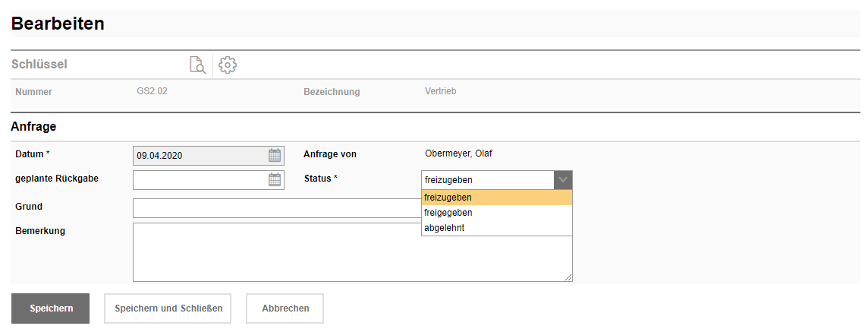This screenshot has height=329, width=868.
Task: Grab the Bemerkung textarea resize handle
Action: click(568, 277)
